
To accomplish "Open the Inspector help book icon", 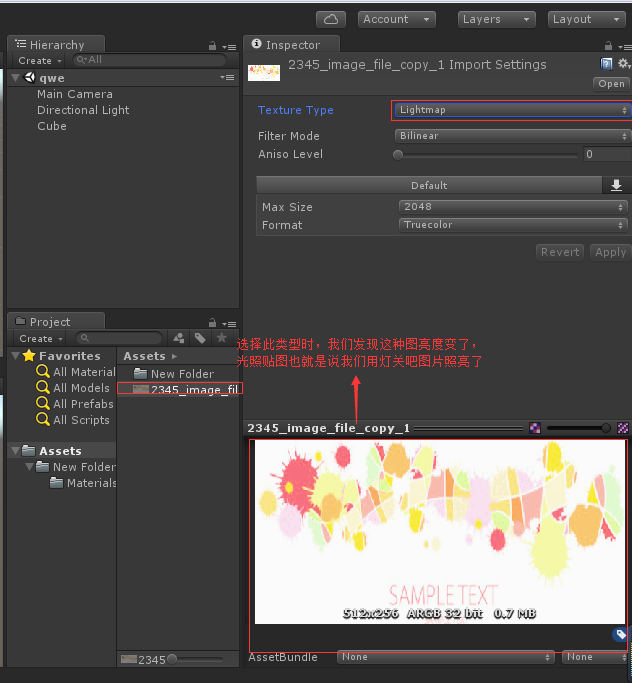I will [607, 64].
